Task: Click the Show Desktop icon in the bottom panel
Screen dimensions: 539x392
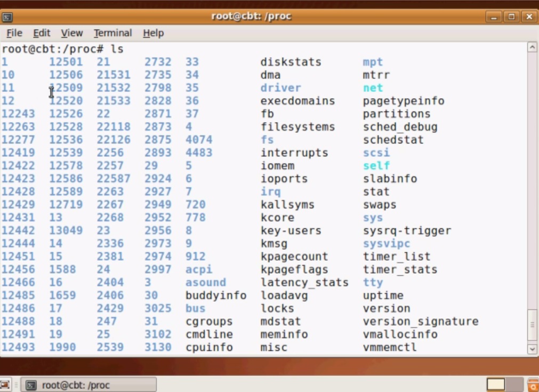Action: coord(5,385)
